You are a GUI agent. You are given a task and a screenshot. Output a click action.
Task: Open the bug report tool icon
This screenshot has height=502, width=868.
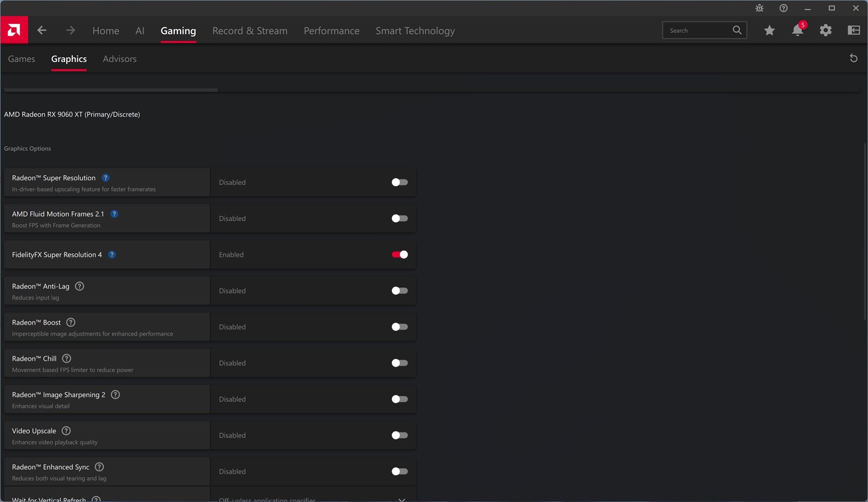[759, 8]
